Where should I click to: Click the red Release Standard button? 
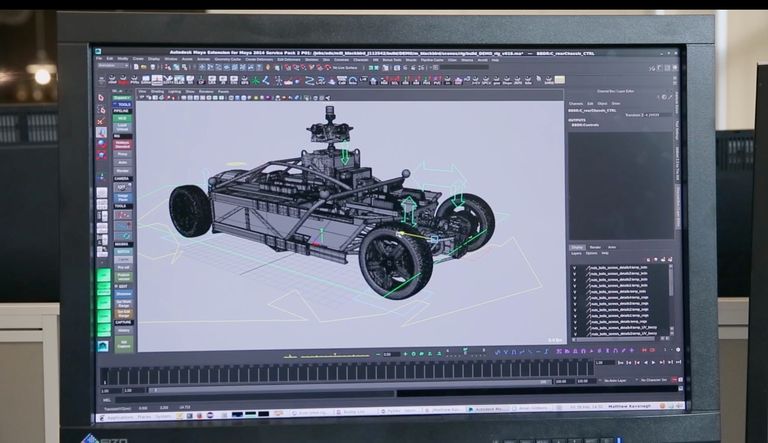point(124,144)
